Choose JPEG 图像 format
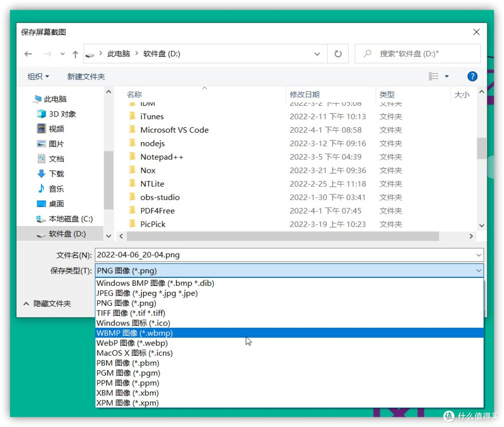Screen dimensions: 504x427 pos(289,293)
